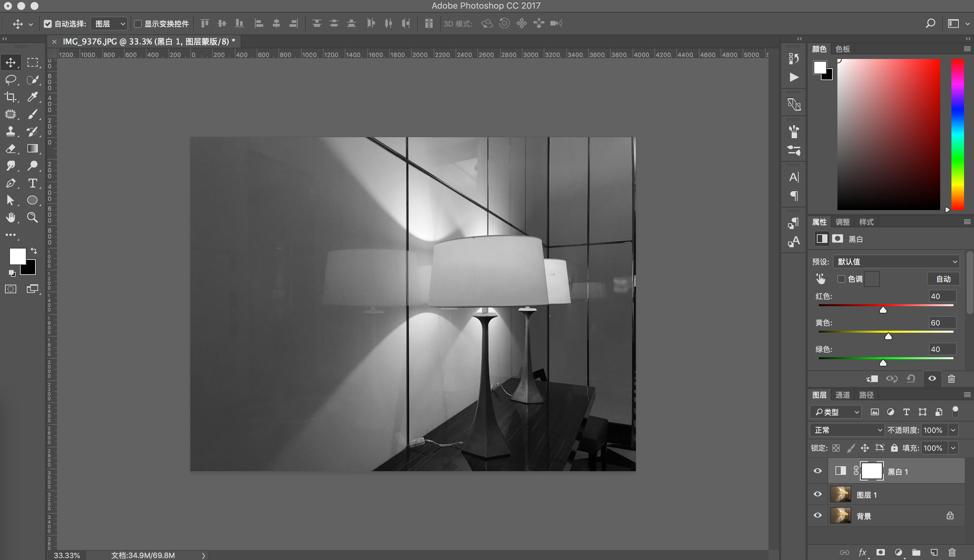Uncheck the 自动选择 checkbox
The image size is (974, 560).
(48, 24)
